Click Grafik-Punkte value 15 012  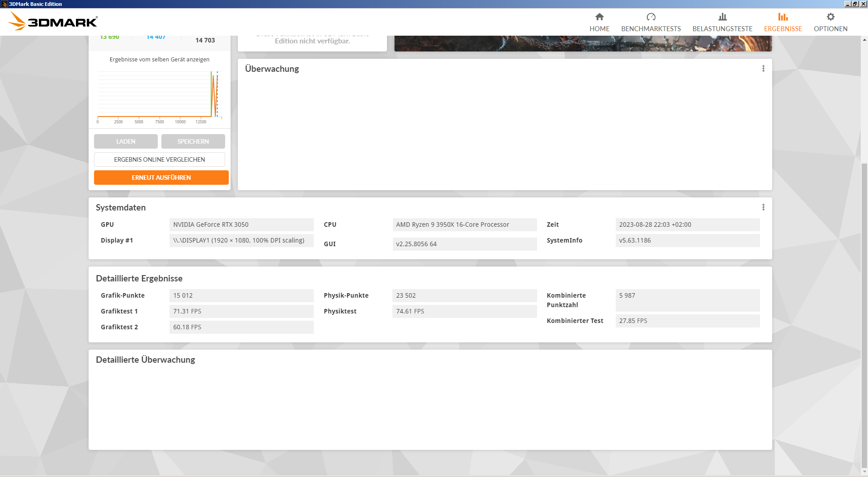click(241, 295)
